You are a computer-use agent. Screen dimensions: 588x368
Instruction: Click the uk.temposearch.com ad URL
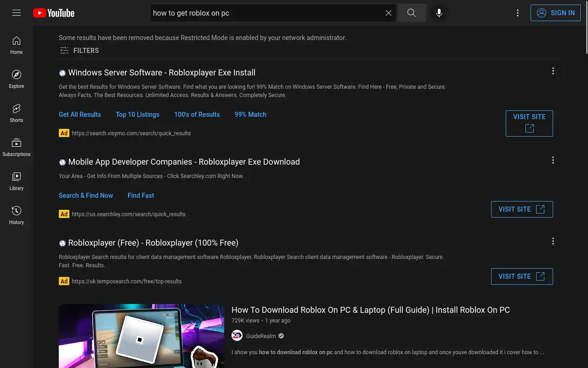[x=127, y=282]
